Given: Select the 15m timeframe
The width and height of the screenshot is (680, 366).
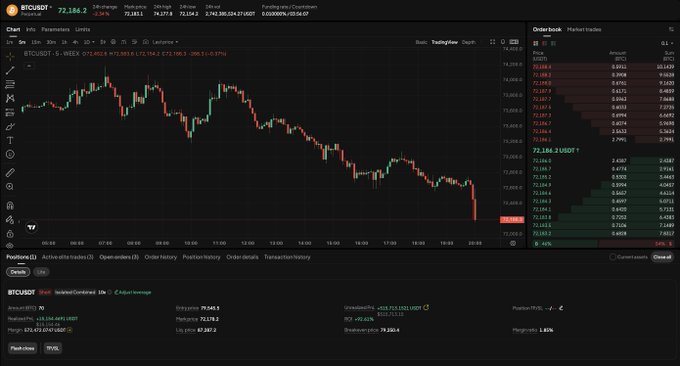Looking at the screenshot, I should [36, 42].
